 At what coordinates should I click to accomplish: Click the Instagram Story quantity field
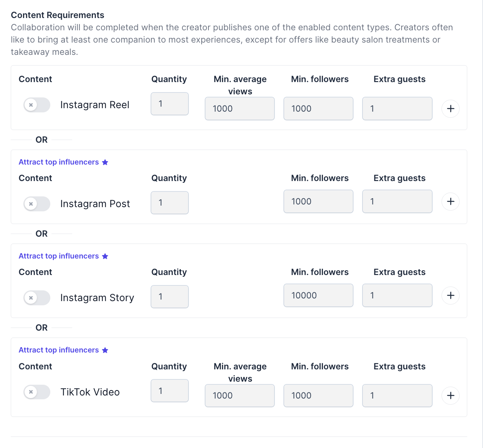(170, 296)
